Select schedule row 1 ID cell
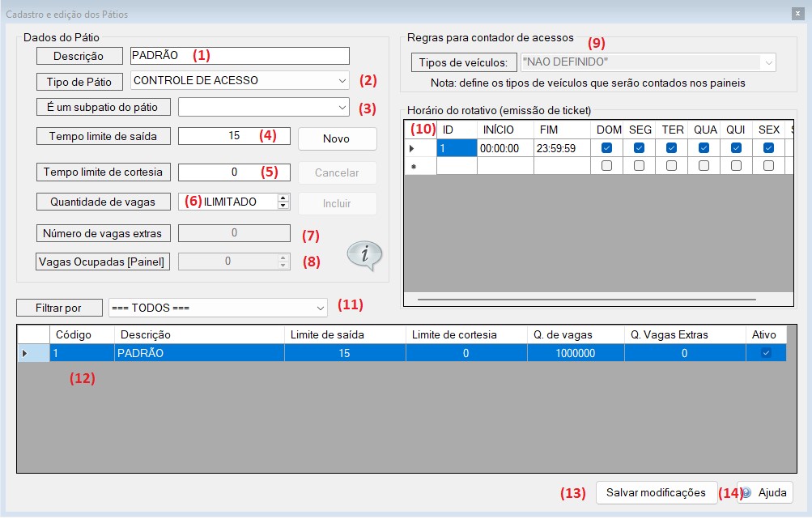This screenshot has height=519, width=812. tap(457, 148)
